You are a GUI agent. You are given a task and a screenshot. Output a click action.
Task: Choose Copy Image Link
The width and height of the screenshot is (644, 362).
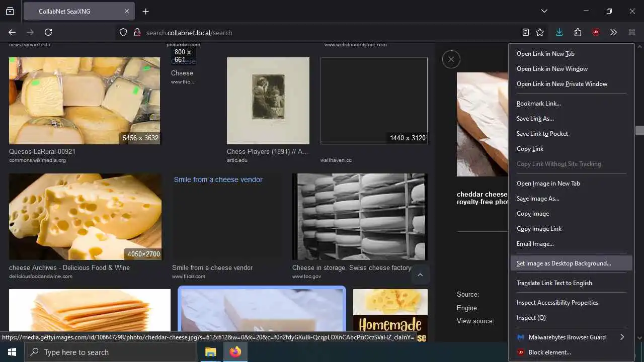tap(572, 229)
